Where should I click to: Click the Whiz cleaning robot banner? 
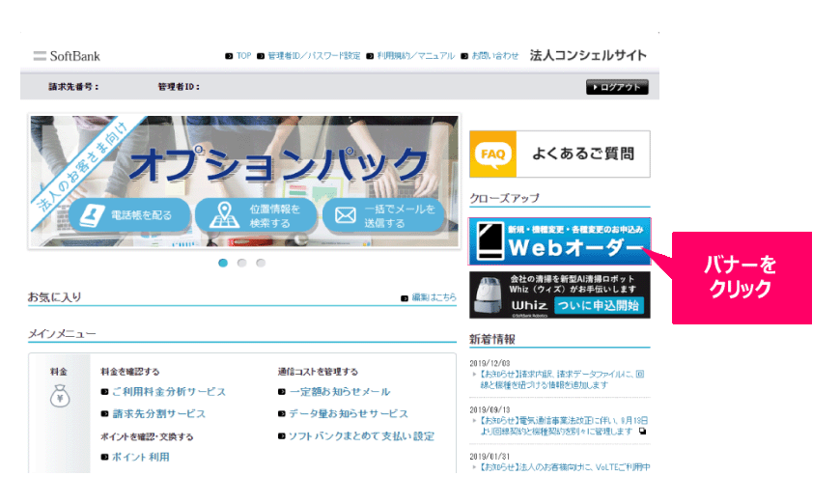pos(560,295)
